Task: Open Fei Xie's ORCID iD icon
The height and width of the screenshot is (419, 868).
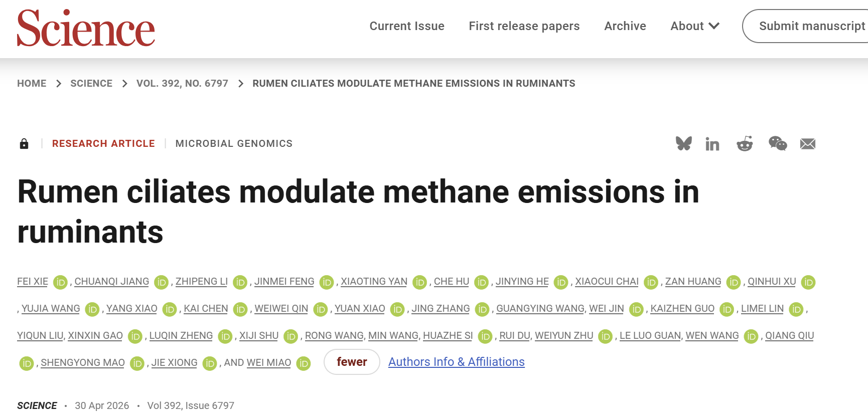Action: [60, 282]
